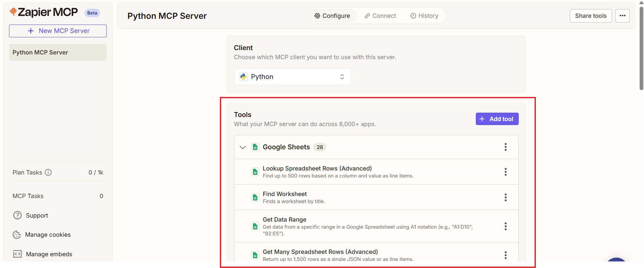
Task: Open Manage cookies in sidebar
Action: [48, 235]
